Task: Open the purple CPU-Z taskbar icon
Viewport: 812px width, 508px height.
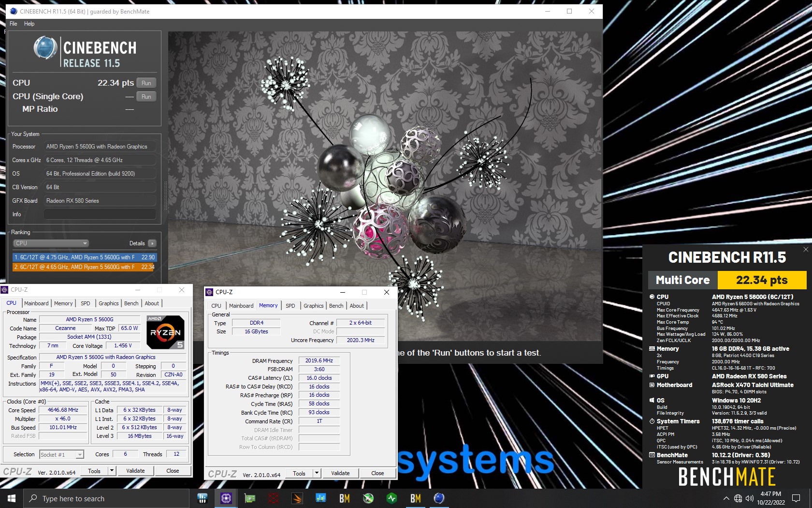Action: (x=226, y=498)
